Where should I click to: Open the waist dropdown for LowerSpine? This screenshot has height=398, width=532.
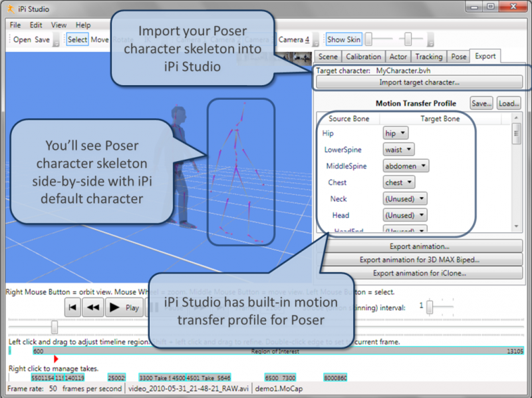coord(398,150)
